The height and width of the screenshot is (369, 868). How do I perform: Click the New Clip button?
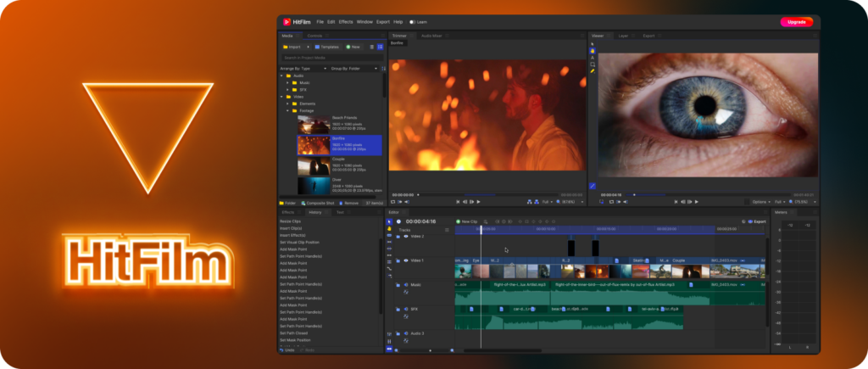467,221
